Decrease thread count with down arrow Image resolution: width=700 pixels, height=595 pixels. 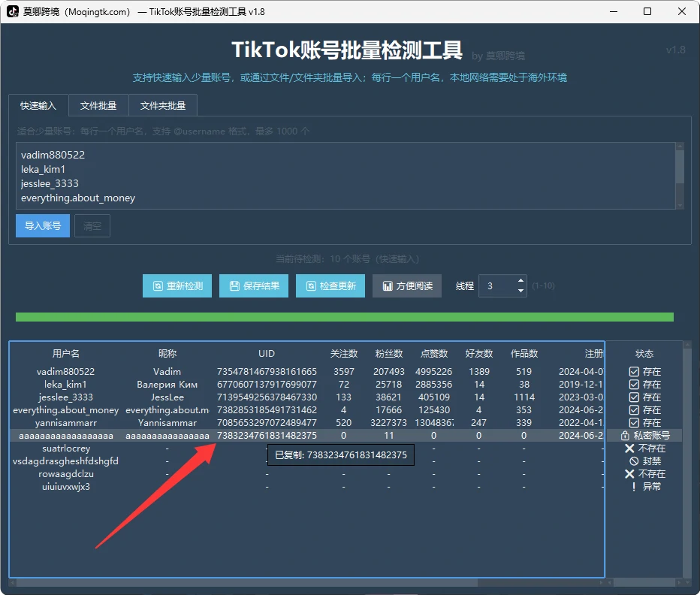click(x=520, y=291)
